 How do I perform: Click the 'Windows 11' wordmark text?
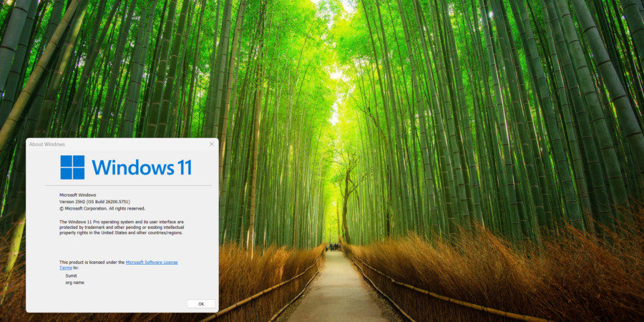[x=141, y=167]
